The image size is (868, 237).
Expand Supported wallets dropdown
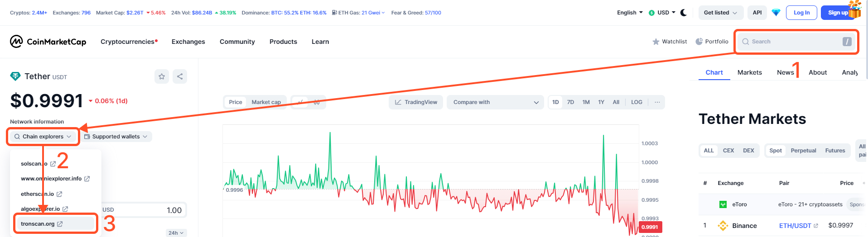tap(116, 137)
